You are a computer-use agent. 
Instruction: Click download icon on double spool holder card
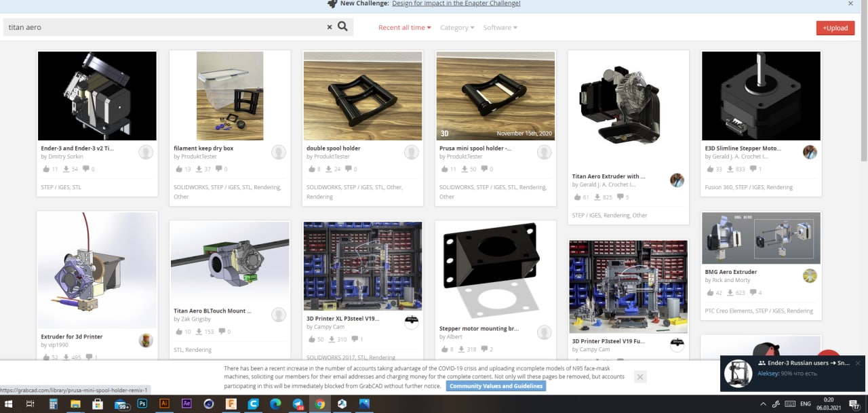click(328, 169)
